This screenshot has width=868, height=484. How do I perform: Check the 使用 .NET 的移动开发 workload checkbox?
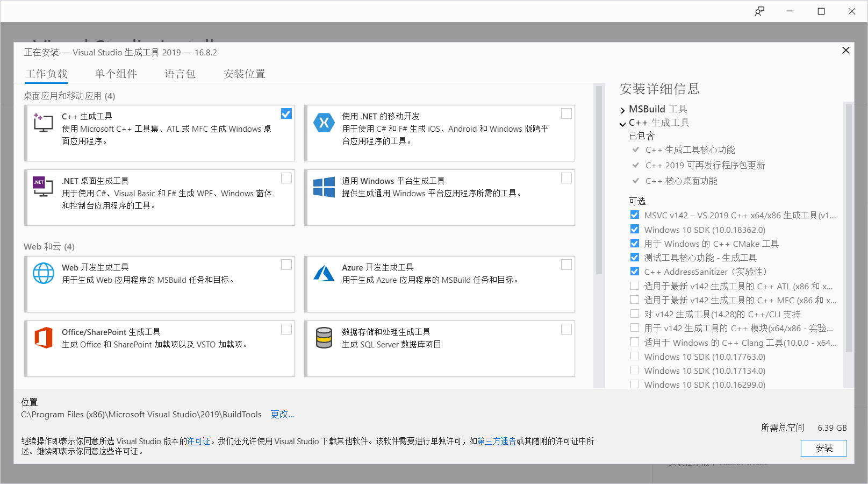566,113
